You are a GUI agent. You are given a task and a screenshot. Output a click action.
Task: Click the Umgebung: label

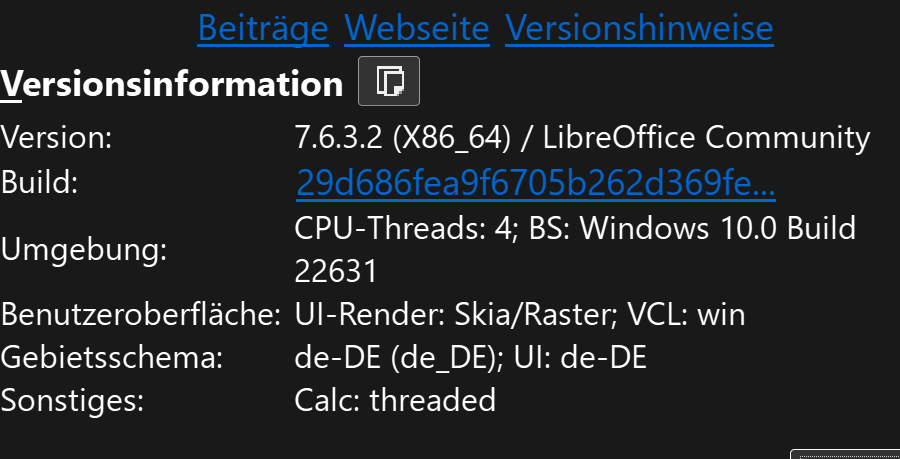coord(84,250)
